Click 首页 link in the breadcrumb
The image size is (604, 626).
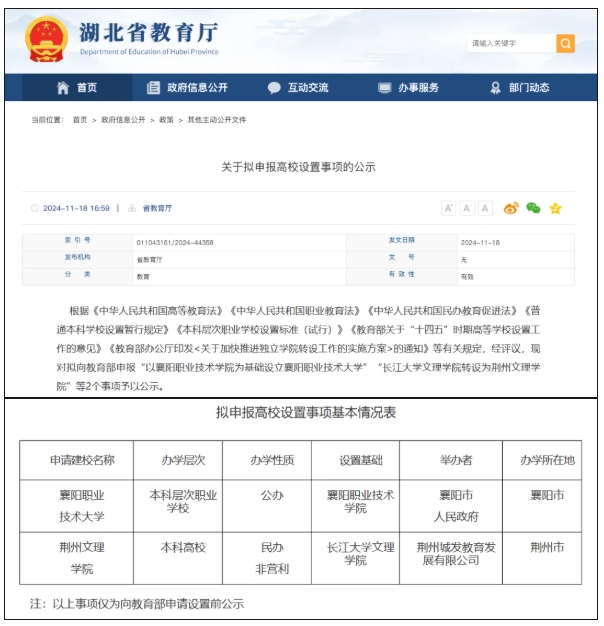[79, 120]
